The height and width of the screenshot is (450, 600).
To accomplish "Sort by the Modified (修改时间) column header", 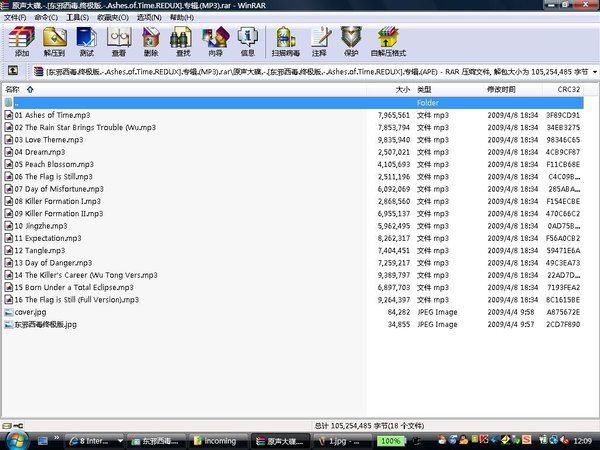I will coord(513,90).
